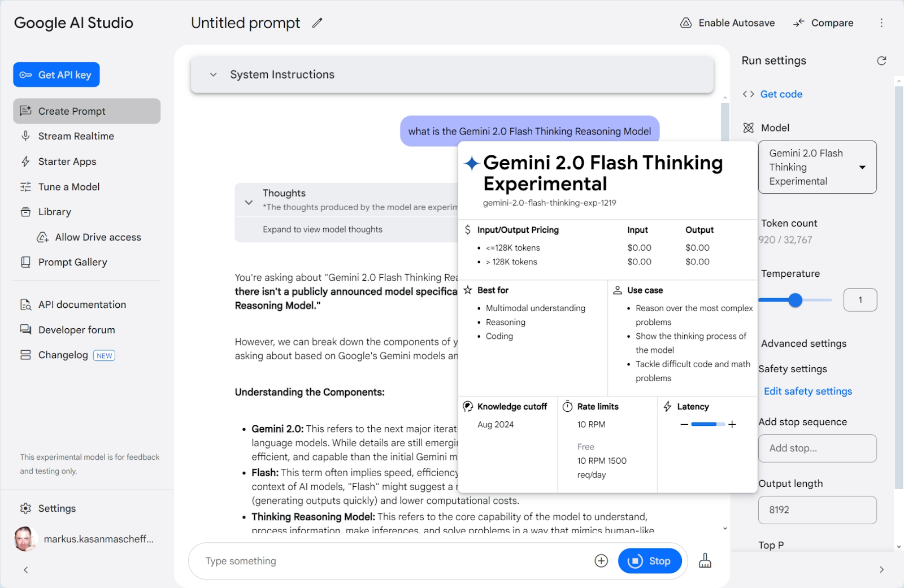Click the Google AI Studio logo
Screen dimensions: 904x588
pyautogui.click(x=73, y=23)
